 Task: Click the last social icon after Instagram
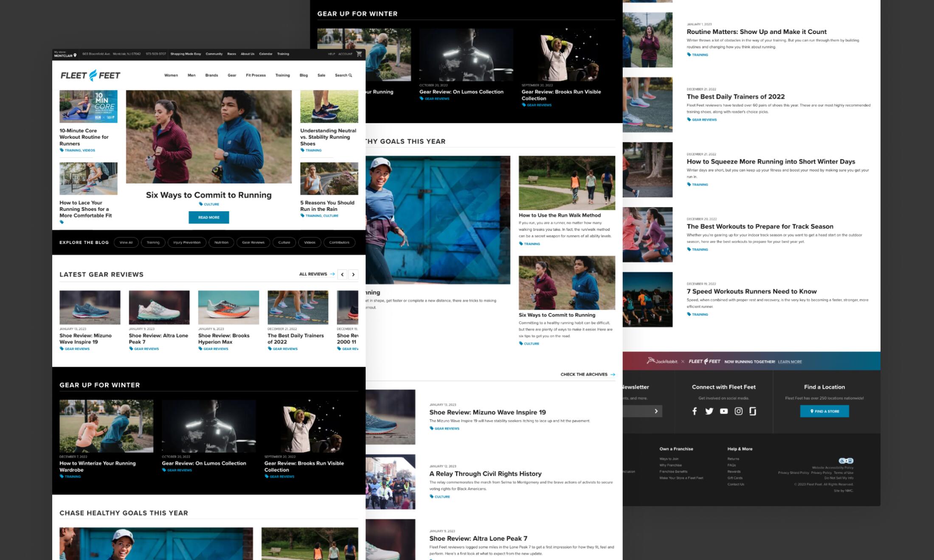(x=753, y=411)
